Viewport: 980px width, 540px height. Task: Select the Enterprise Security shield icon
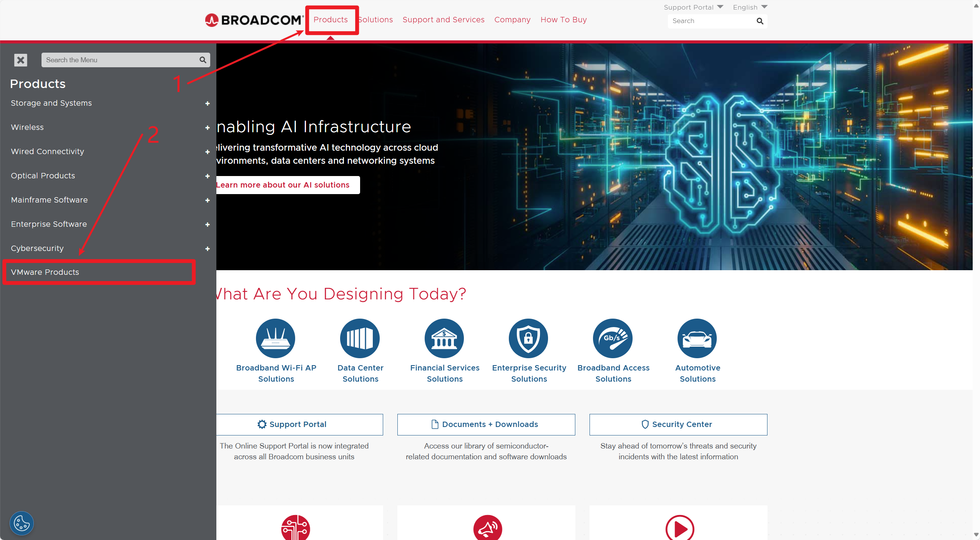[528, 338]
